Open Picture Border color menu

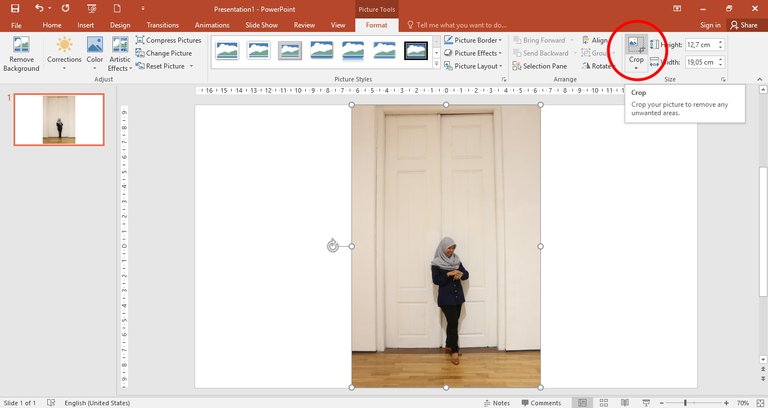pyautogui.click(x=473, y=40)
